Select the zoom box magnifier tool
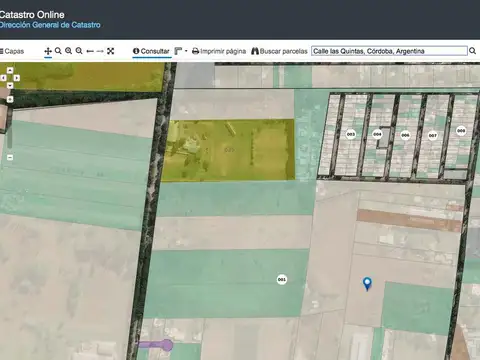The image size is (480, 360). pyautogui.click(x=58, y=51)
